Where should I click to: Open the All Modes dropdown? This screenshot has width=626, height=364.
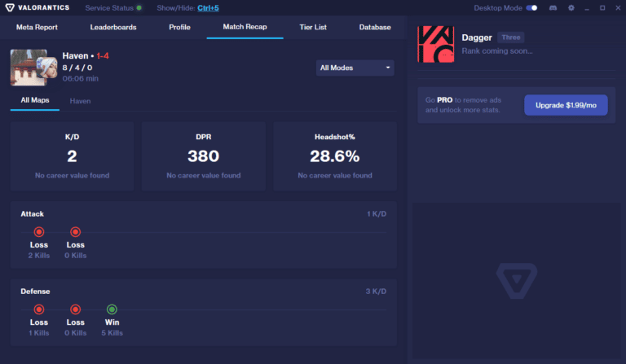(x=355, y=68)
